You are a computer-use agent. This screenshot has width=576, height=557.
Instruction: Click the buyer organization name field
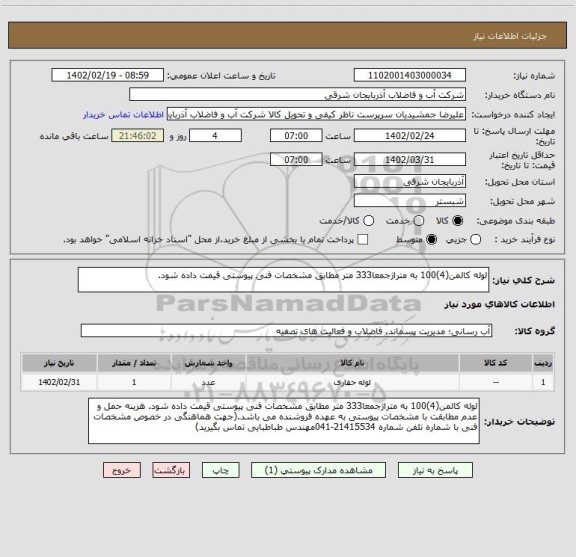298,95
